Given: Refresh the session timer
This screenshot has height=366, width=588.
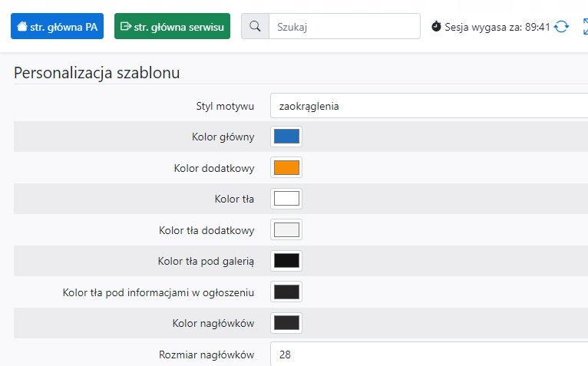Looking at the screenshot, I should click(562, 27).
